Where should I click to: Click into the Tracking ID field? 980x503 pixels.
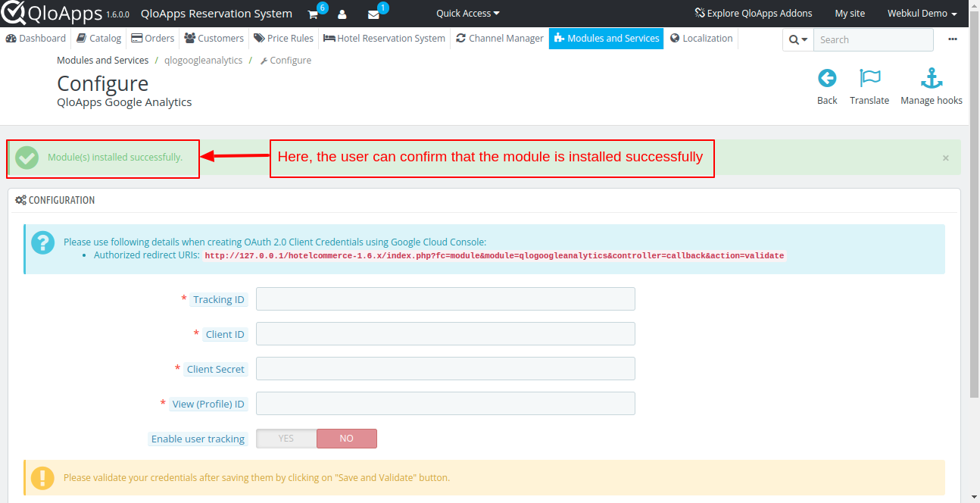click(x=445, y=299)
